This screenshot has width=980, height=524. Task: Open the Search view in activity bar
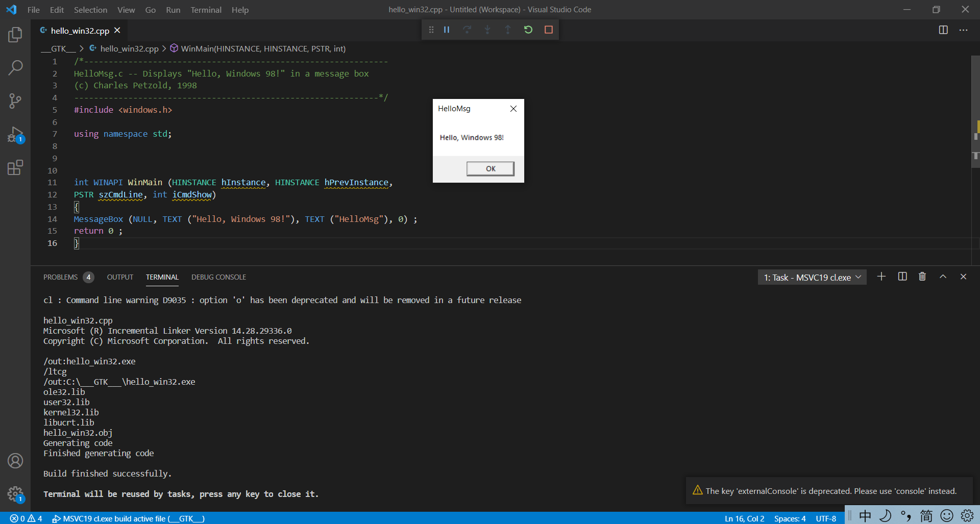point(15,67)
